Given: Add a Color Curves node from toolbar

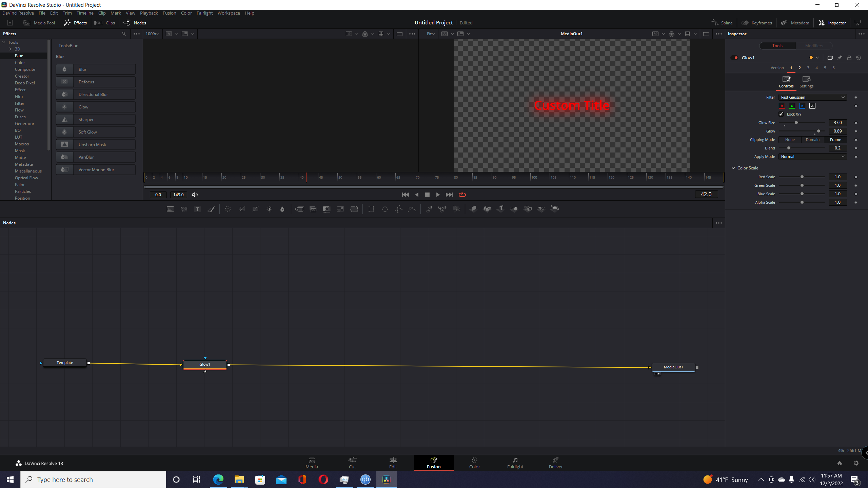Looking at the screenshot, I should 242,209.
